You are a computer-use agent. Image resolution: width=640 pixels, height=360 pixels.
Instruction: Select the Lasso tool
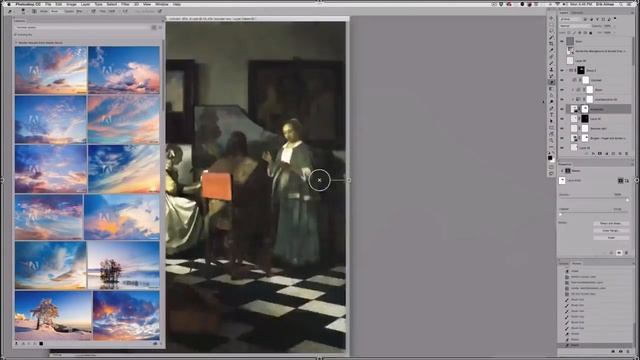click(x=551, y=31)
